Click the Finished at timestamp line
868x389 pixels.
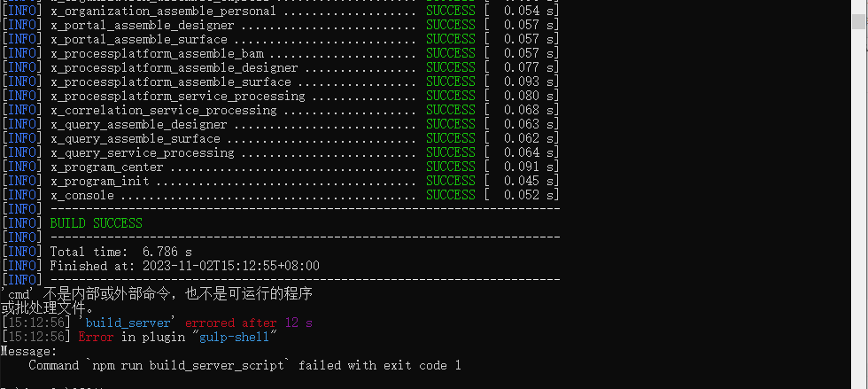(184, 266)
